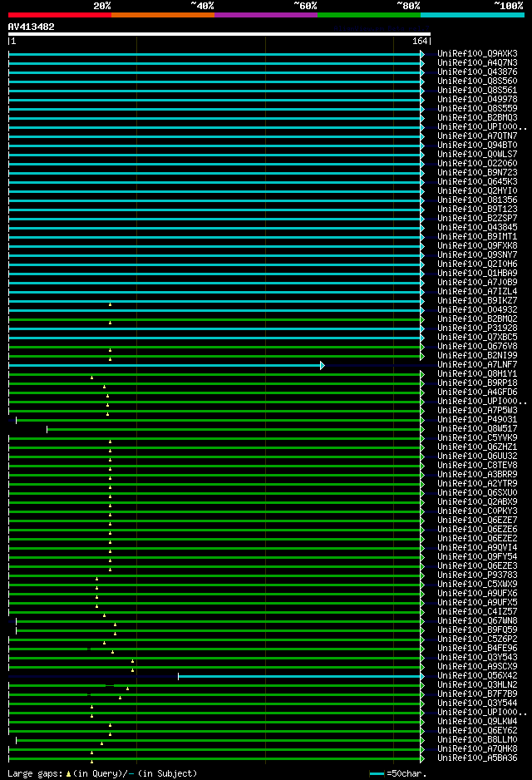Open hit UniRef100_Q8S560

(x=477, y=81)
